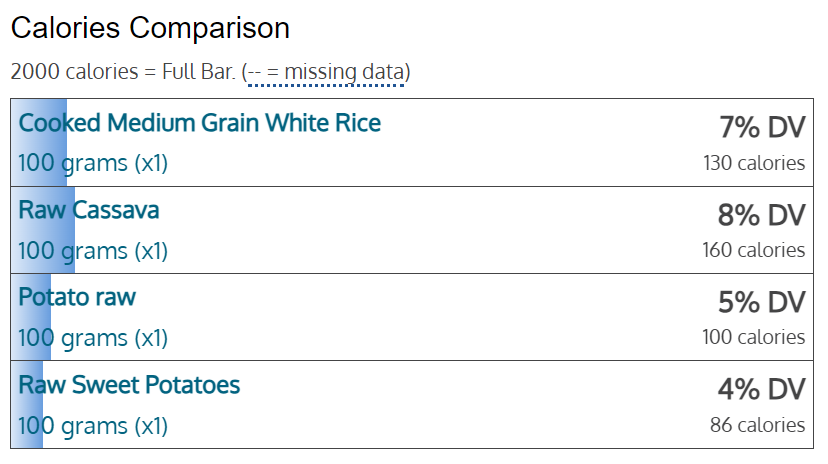
Task: Open the Raw Sweet Potatoes link
Action: (129, 385)
